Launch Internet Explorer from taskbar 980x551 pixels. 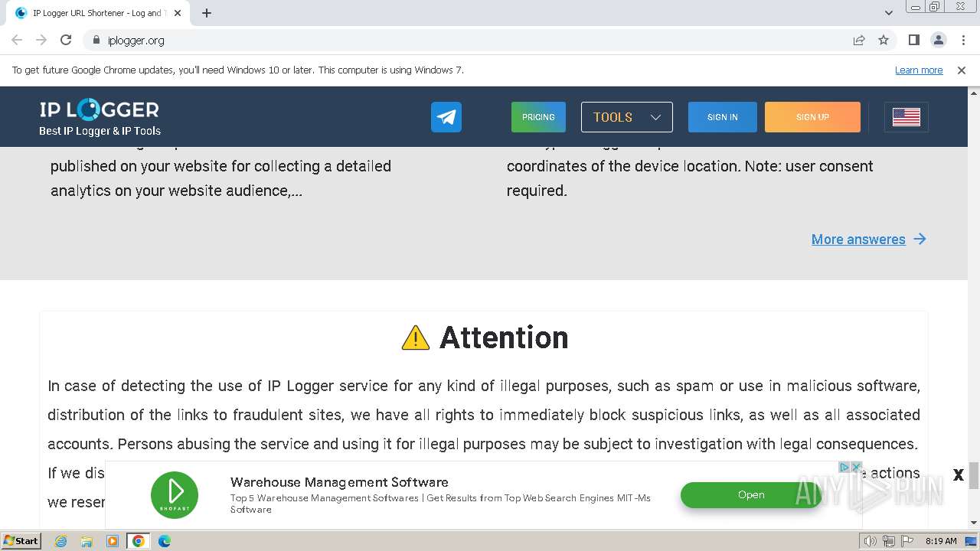point(61,541)
